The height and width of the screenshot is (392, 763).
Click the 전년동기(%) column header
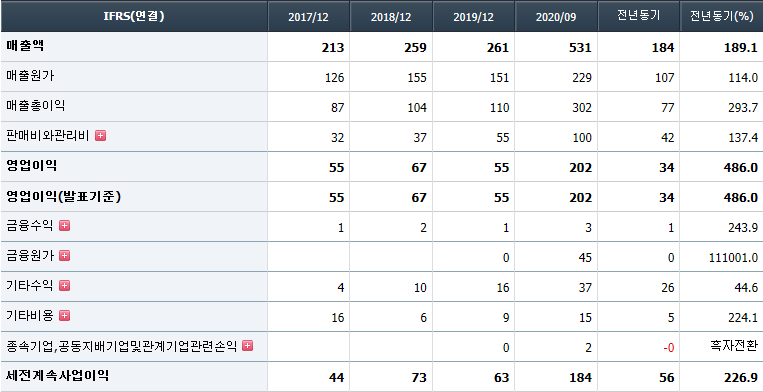(721, 17)
